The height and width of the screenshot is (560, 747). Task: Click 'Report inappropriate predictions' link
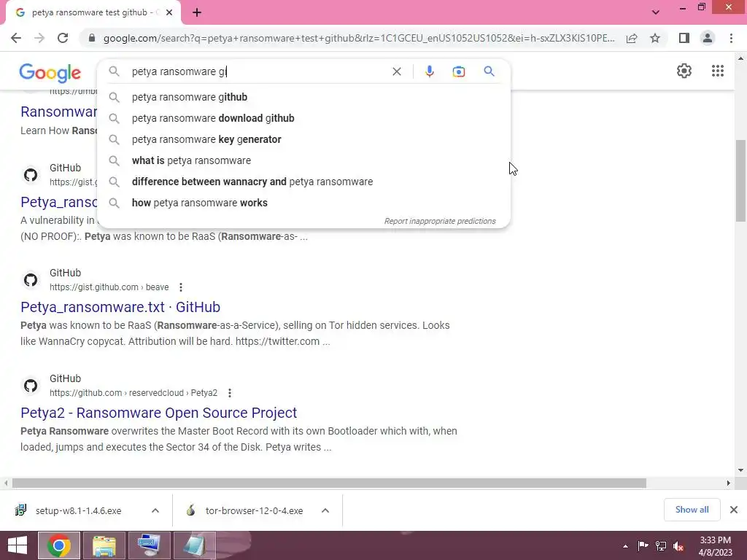[x=440, y=222]
